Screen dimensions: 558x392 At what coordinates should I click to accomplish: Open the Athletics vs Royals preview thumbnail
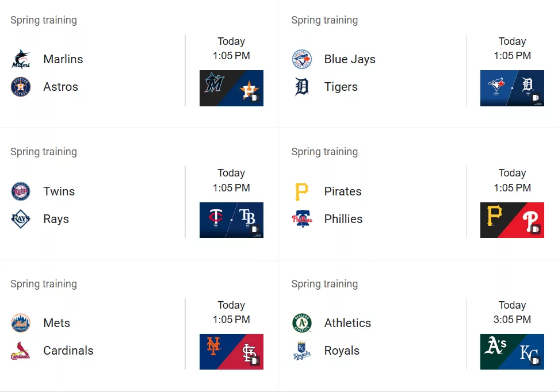tap(512, 352)
